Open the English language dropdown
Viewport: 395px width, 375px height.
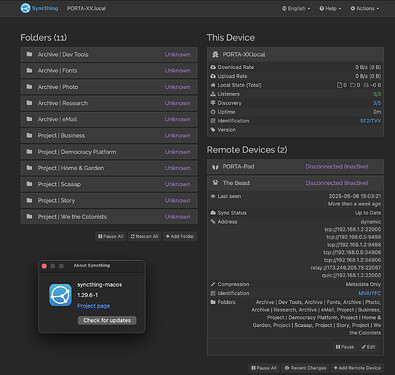[296, 9]
